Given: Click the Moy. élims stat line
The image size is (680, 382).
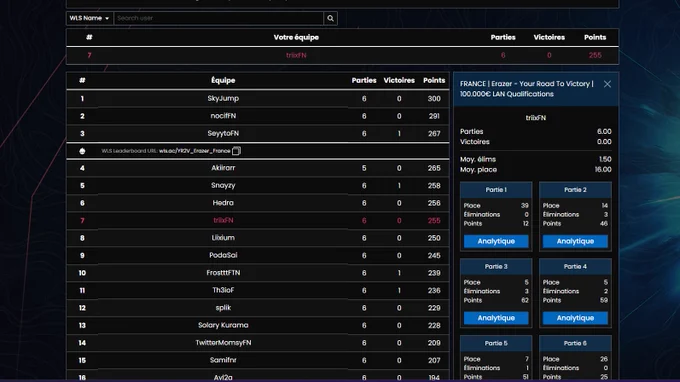Looking at the screenshot, I should [x=536, y=159].
